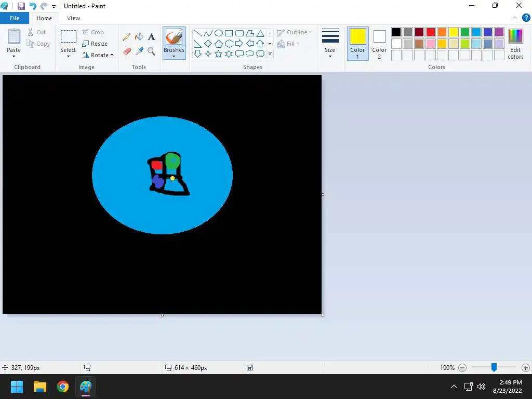Choose the Down arrow shape
532x399 pixels.
pos(197,54)
